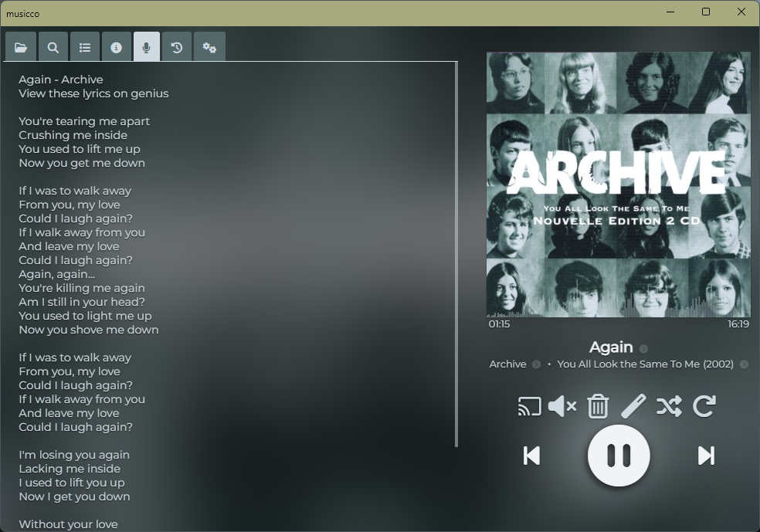Click total duration 16:19
The height and width of the screenshot is (532, 760).
738,324
